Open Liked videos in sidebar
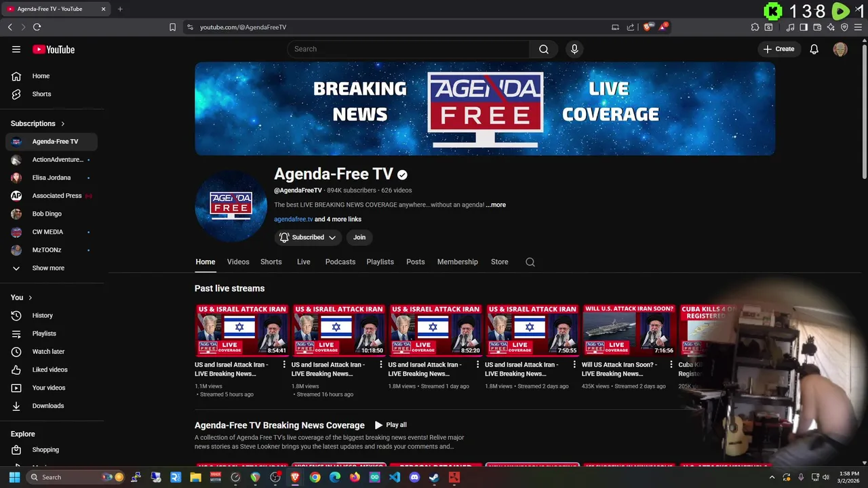Viewport: 868px width, 488px height. click(x=52, y=369)
